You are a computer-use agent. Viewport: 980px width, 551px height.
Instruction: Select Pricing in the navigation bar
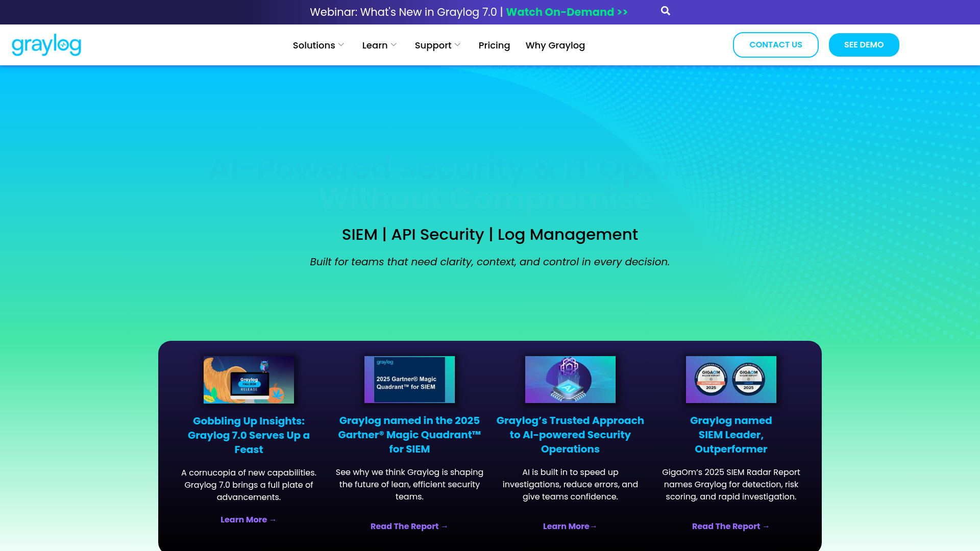494,45
